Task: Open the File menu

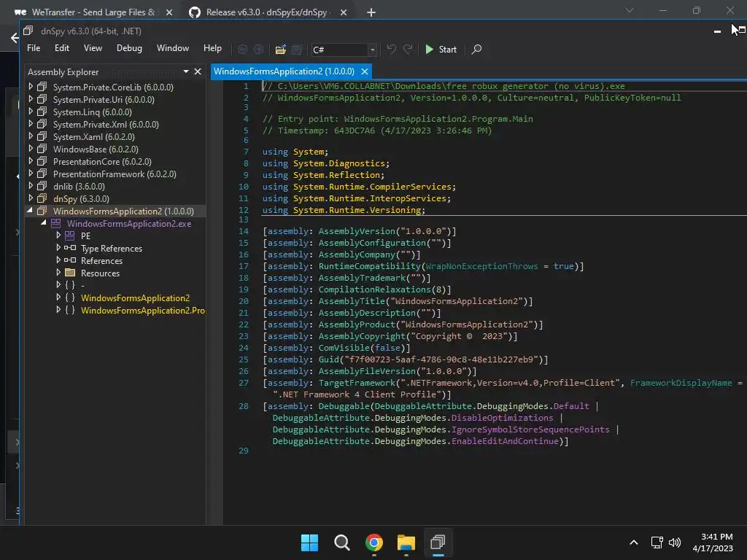Action: (34, 48)
